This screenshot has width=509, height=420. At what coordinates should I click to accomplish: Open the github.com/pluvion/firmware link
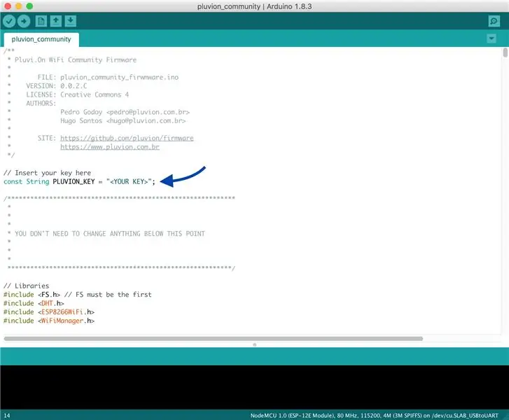pyautogui.click(x=127, y=139)
